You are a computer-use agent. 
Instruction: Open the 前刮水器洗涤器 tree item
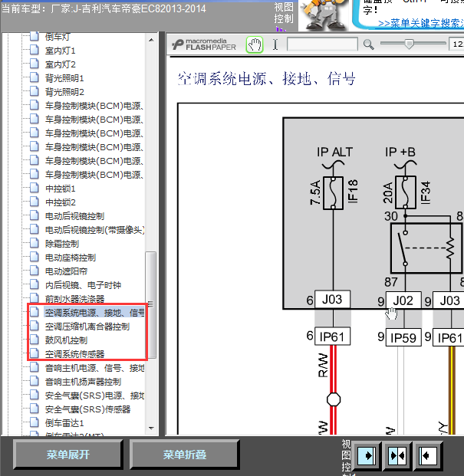(x=74, y=299)
